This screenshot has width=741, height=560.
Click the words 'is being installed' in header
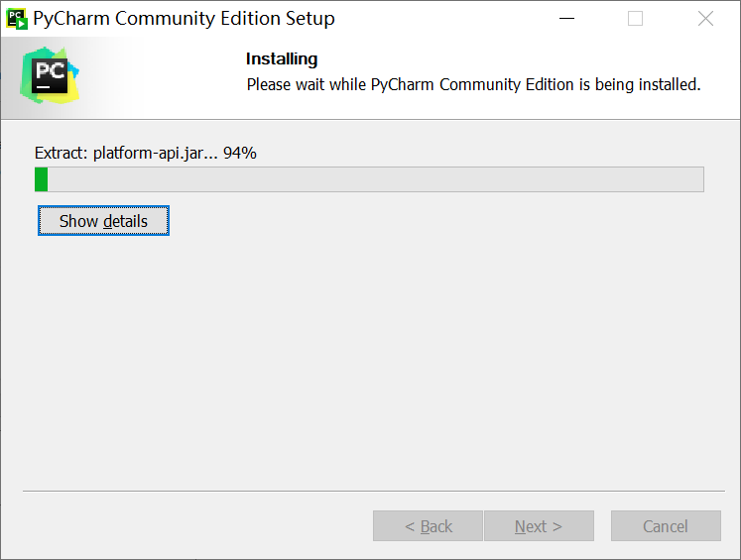click(x=640, y=84)
